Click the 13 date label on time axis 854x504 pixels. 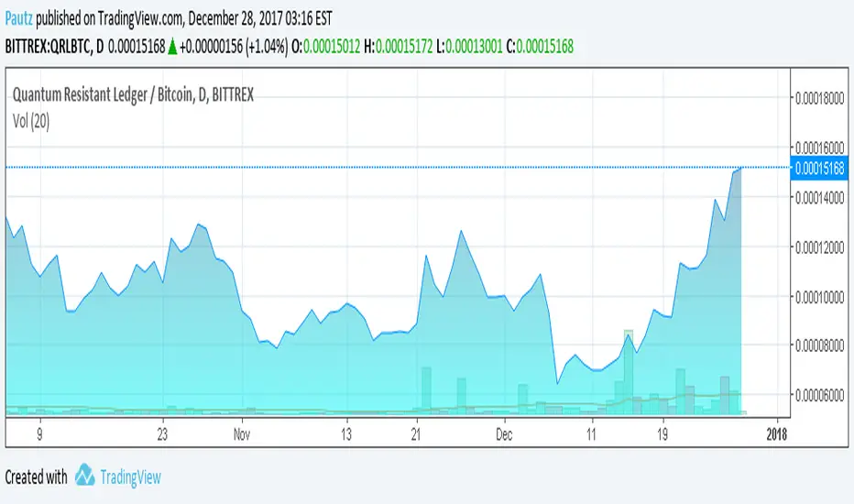[x=346, y=434]
